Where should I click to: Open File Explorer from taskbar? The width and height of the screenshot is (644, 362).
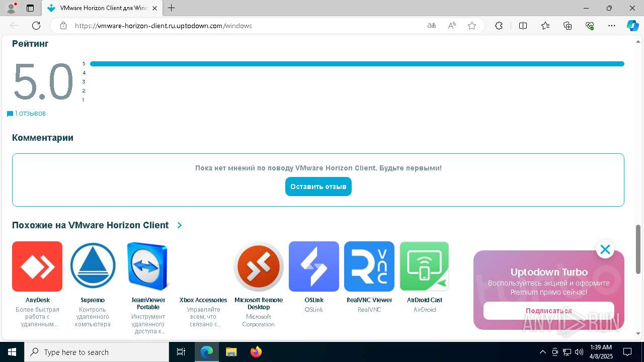click(x=231, y=352)
